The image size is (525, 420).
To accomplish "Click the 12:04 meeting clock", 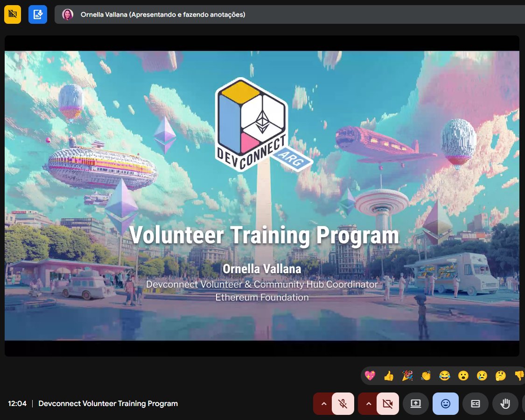I will click(17, 404).
